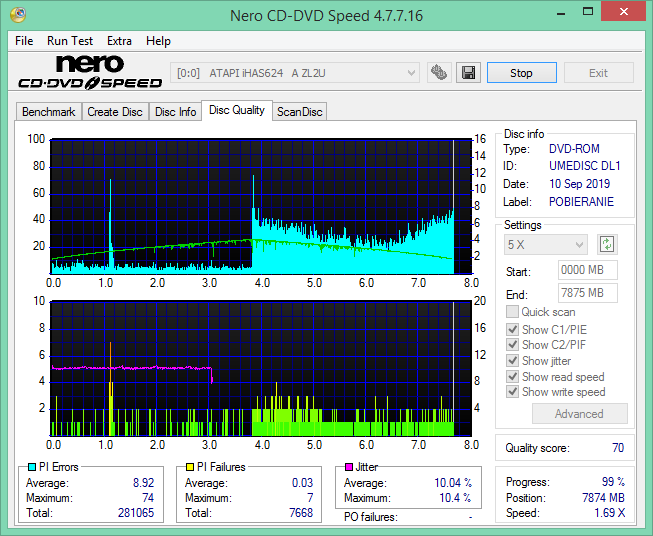This screenshot has width=653, height=536.
Task: Toggle Show read speed checkbox
Action: pyautogui.click(x=512, y=376)
